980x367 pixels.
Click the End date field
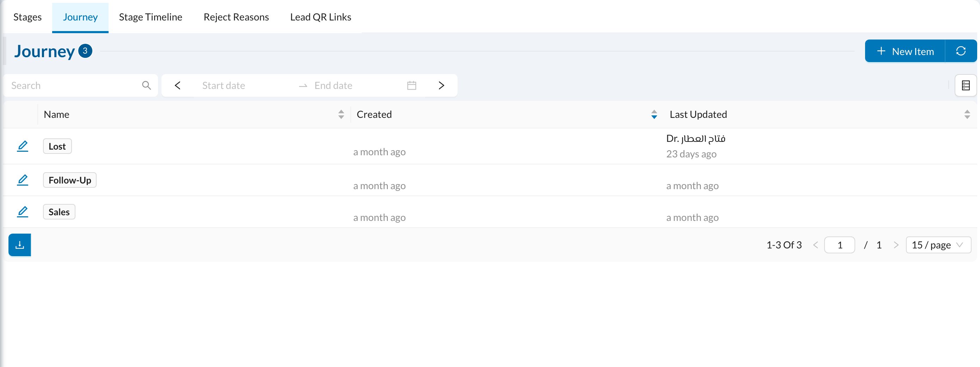tap(356, 85)
